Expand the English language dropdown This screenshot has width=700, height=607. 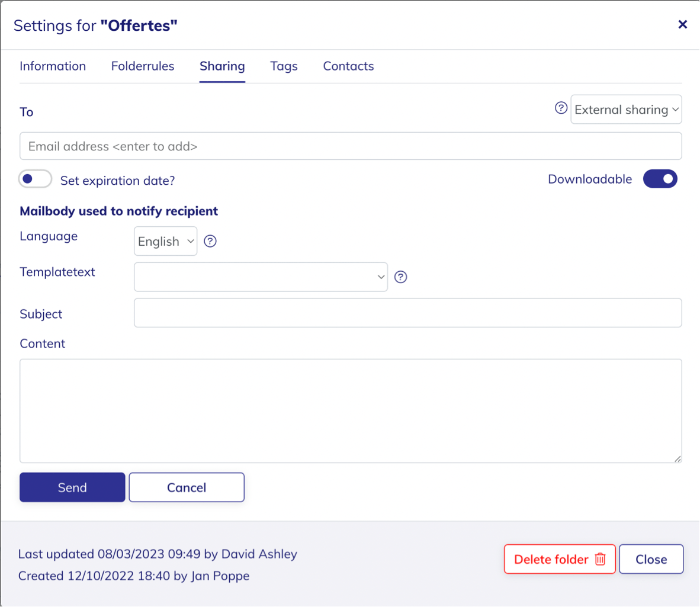(165, 241)
